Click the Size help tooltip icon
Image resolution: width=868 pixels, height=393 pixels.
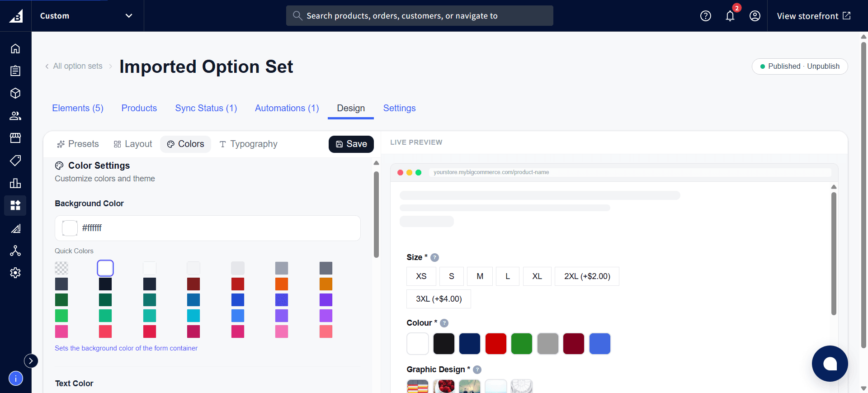click(434, 257)
